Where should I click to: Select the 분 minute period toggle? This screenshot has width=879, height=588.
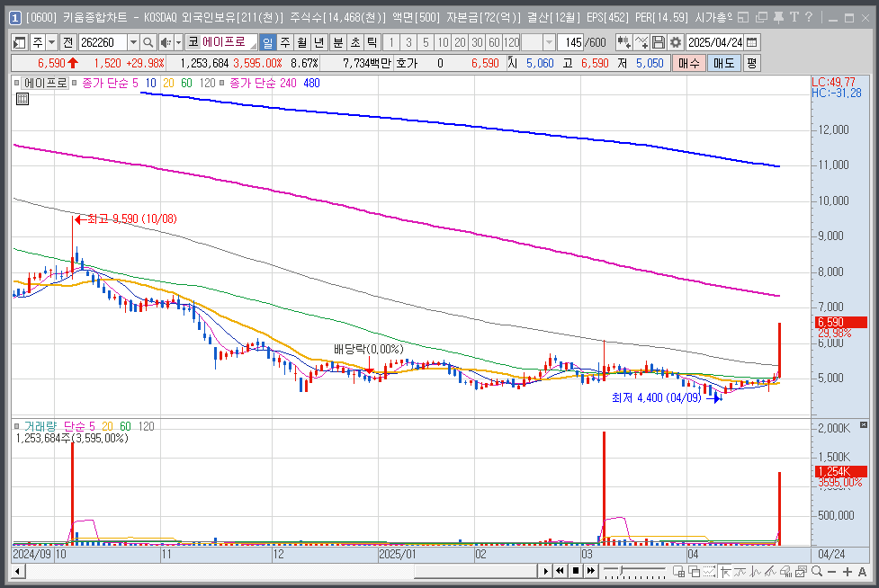point(338,42)
